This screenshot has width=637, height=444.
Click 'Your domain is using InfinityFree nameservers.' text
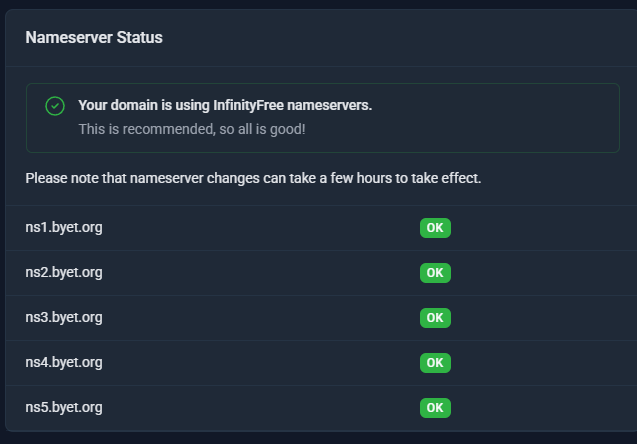pyautogui.click(x=225, y=105)
